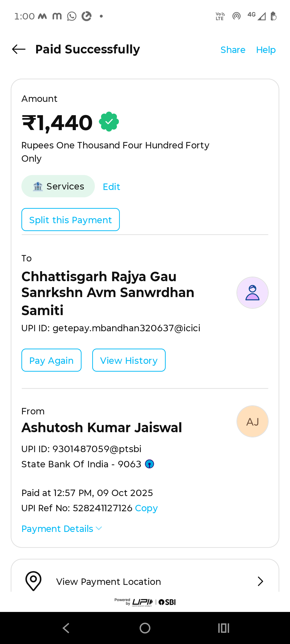The width and height of the screenshot is (290, 644).
Task: Open the Help option
Action: tap(266, 50)
